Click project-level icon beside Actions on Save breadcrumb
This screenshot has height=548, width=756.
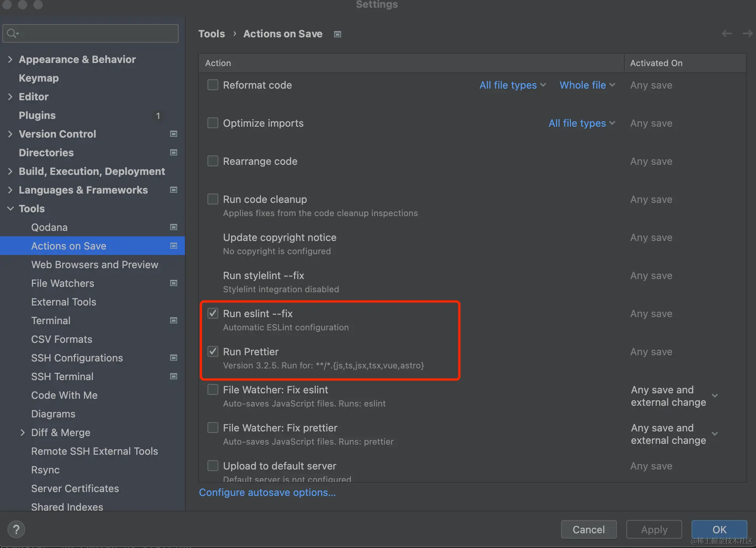338,34
